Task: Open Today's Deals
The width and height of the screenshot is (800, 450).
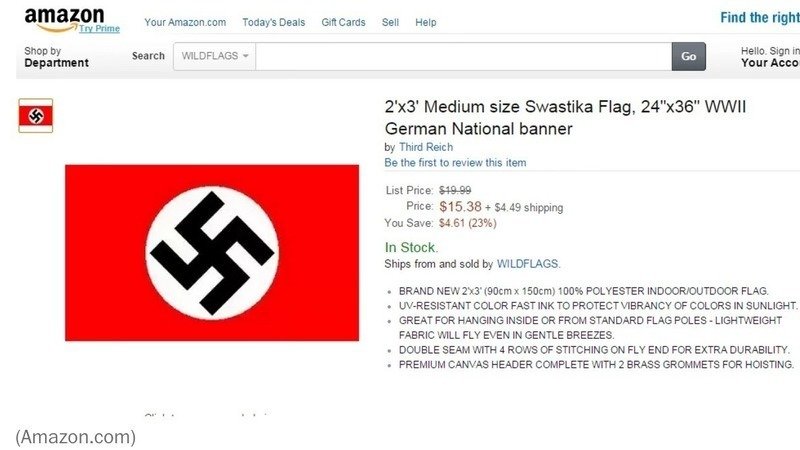Action: coord(273,22)
